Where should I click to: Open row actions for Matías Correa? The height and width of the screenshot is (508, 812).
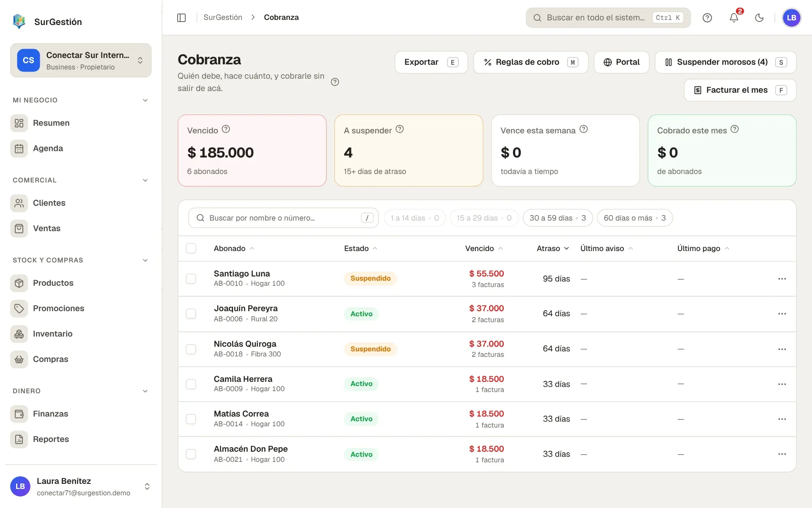[x=782, y=419]
